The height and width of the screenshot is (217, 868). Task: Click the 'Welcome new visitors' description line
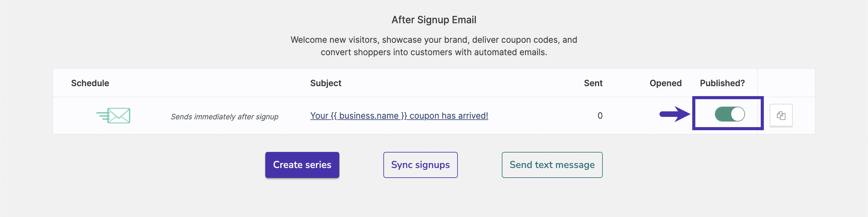click(434, 40)
